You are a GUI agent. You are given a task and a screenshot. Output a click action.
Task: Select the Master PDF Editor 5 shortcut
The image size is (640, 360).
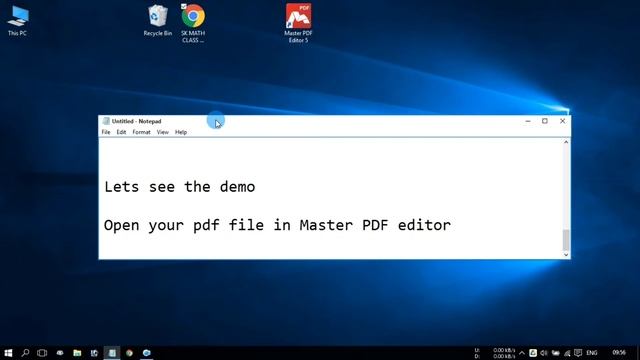click(x=298, y=23)
